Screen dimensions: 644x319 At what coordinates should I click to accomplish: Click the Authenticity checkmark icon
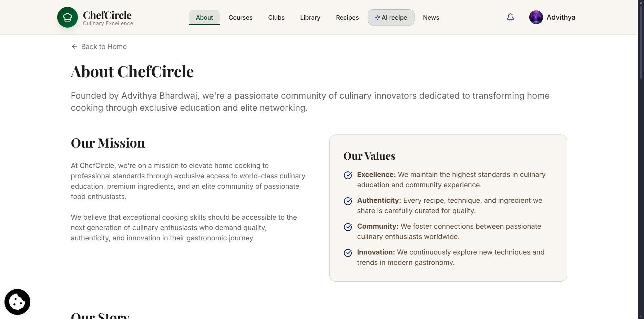point(348,201)
